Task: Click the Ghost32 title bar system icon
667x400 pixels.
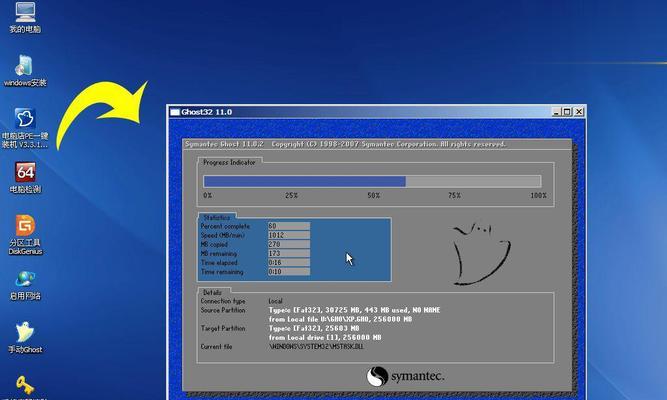Action: [175, 112]
